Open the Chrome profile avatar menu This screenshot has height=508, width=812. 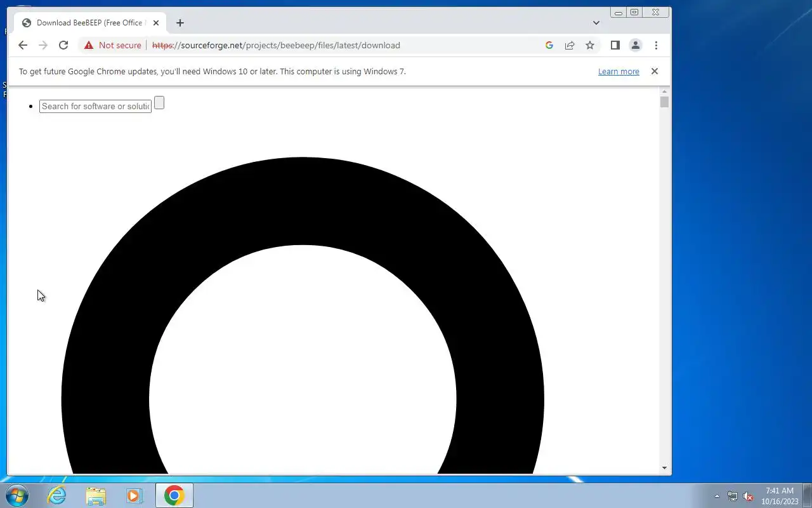click(635, 45)
